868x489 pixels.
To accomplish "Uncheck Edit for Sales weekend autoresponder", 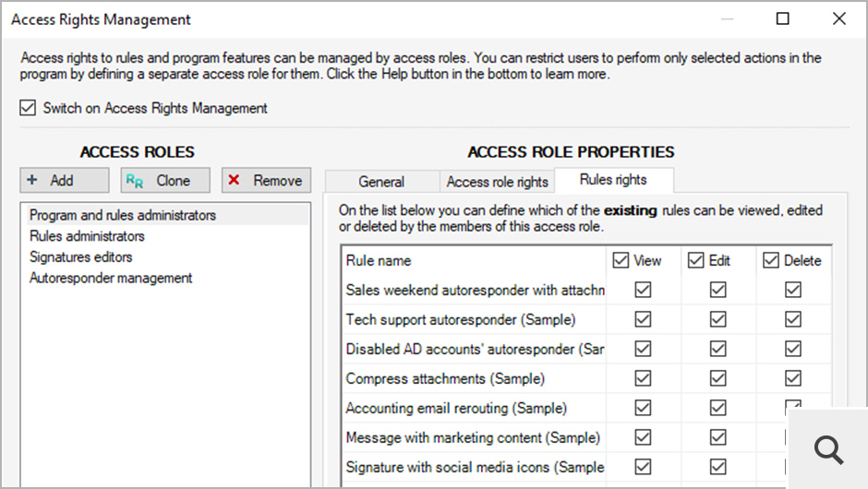I will (718, 290).
